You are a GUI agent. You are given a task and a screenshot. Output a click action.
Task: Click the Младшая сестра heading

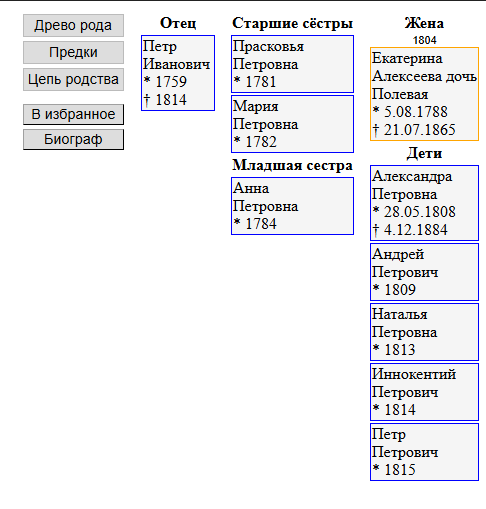pyautogui.click(x=292, y=165)
